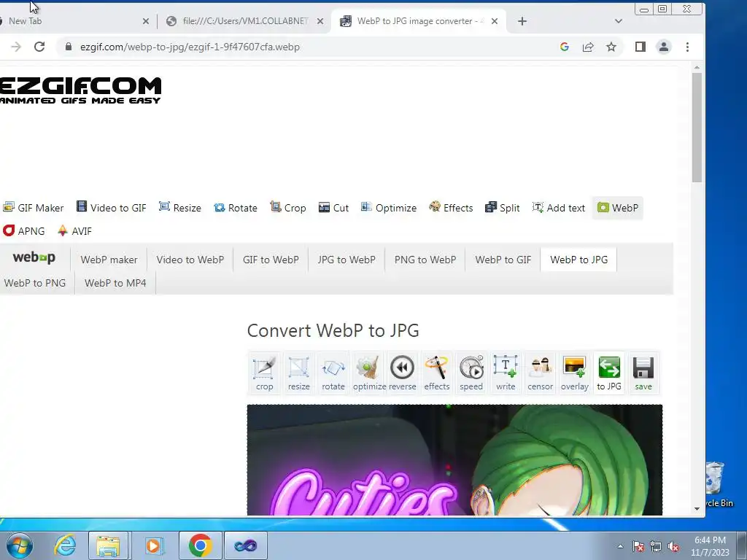This screenshot has height=560, width=747.
Task: Open the AVIF navigation link
Action: pyautogui.click(x=74, y=231)
